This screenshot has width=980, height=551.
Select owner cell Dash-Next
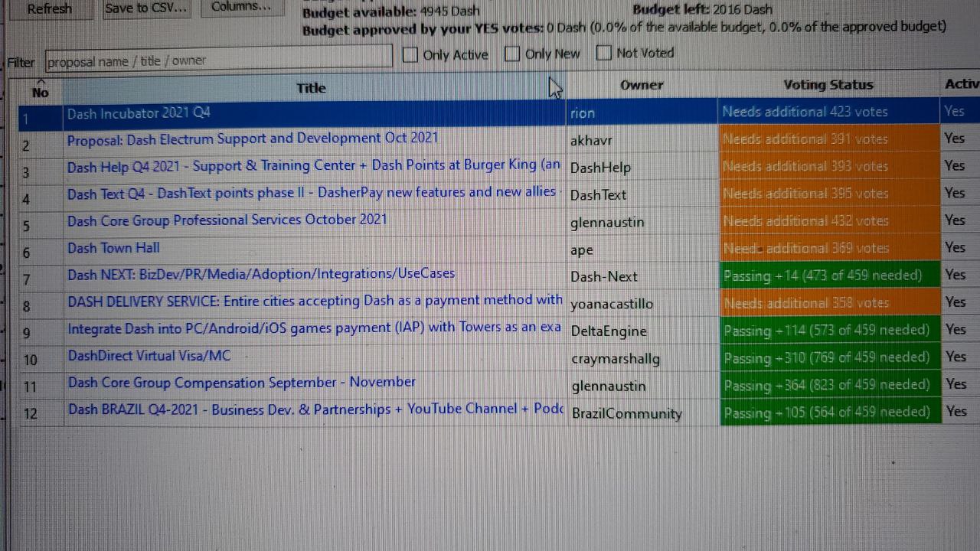(642, 276)
